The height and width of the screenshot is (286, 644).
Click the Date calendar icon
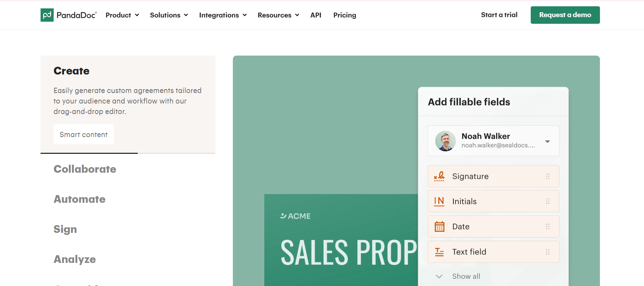(x=439, y=227)
